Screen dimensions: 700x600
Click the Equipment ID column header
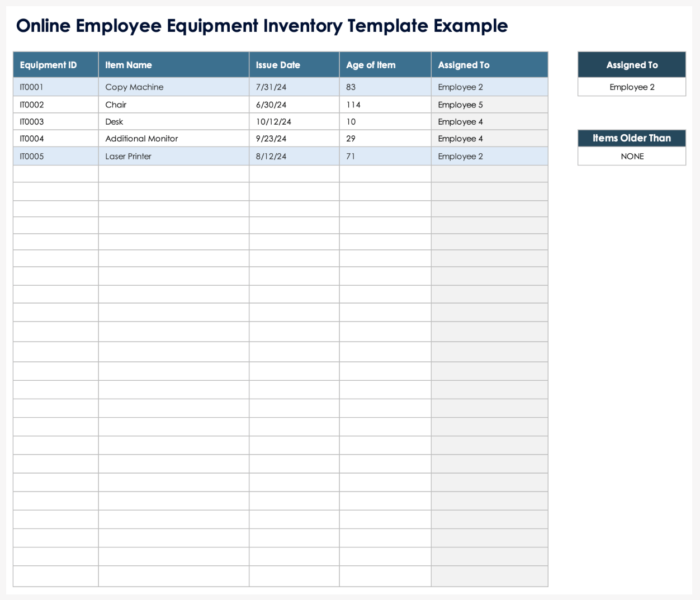click(55, 65)
